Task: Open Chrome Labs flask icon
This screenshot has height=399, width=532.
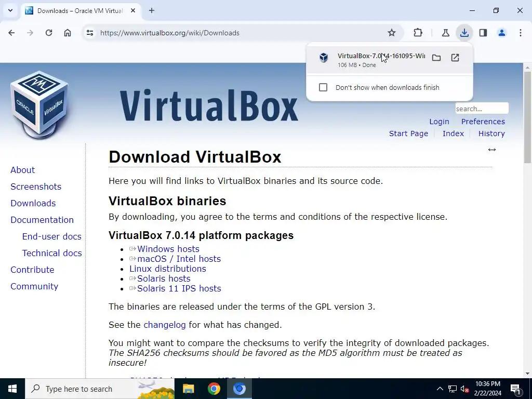Action: [445, 33]
